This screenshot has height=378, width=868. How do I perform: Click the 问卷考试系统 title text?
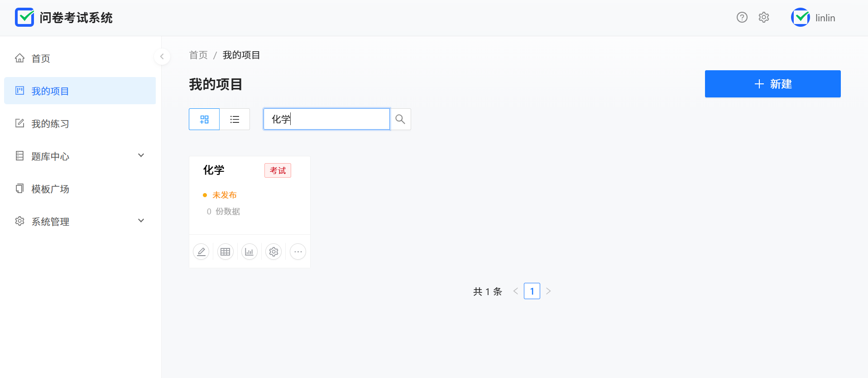pos(76,18)
